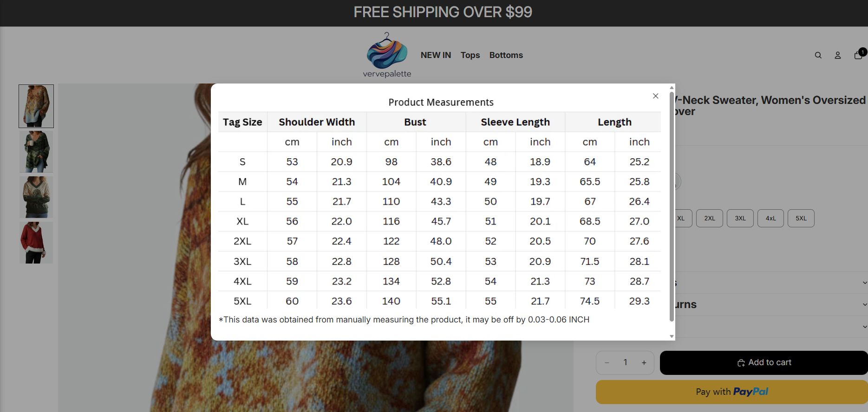Click Pay with PayPal button
Screen dimensions: 868x412
[x=731, y=392]
